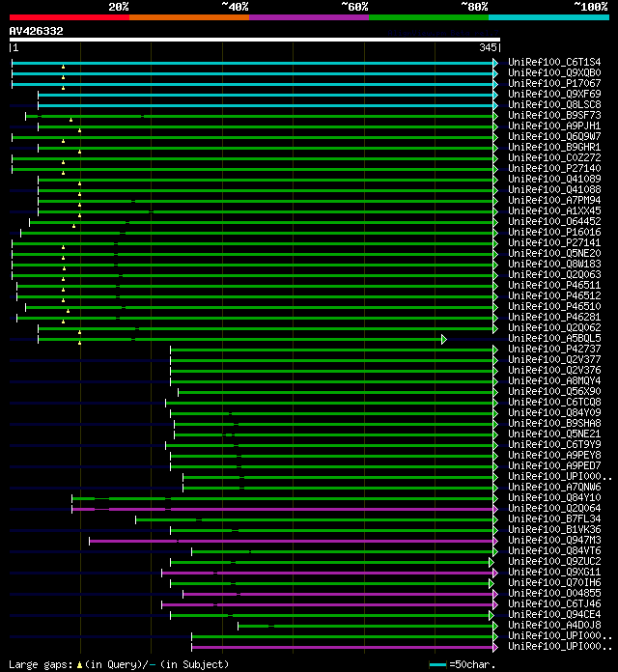
Task: Click the UniRef100_B9SHA8 label
Action: point(554,423)
